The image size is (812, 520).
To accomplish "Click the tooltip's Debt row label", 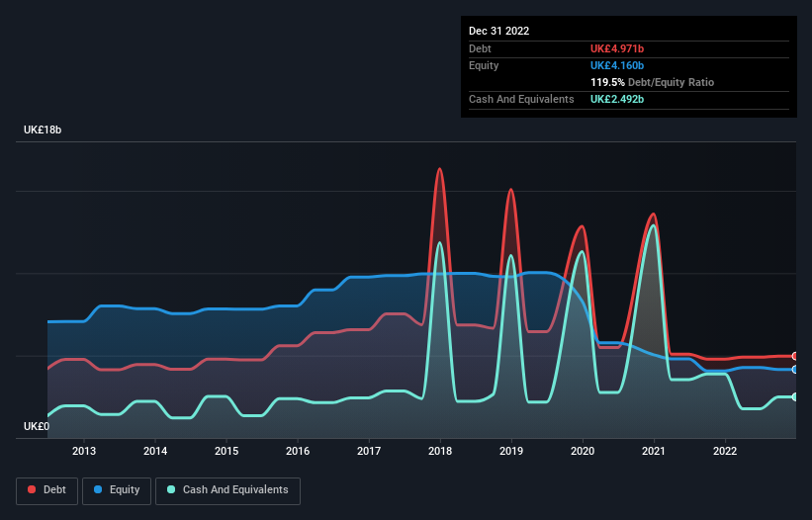I will pyautogui.click(x=480, y=48).
